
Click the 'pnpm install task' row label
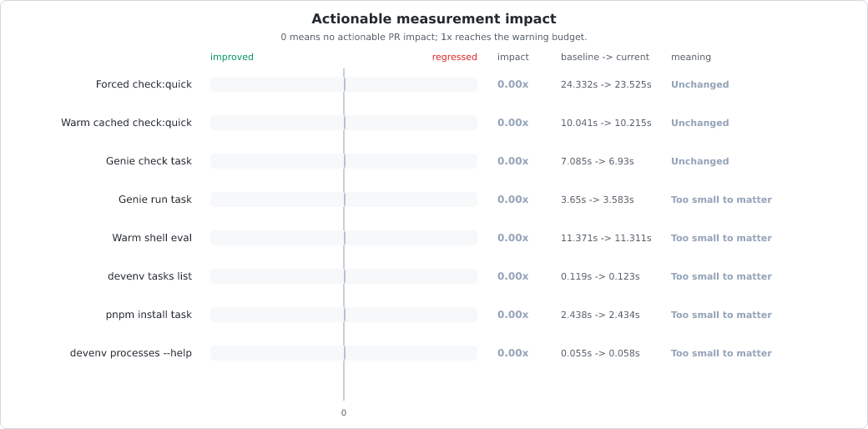point(149,315)
